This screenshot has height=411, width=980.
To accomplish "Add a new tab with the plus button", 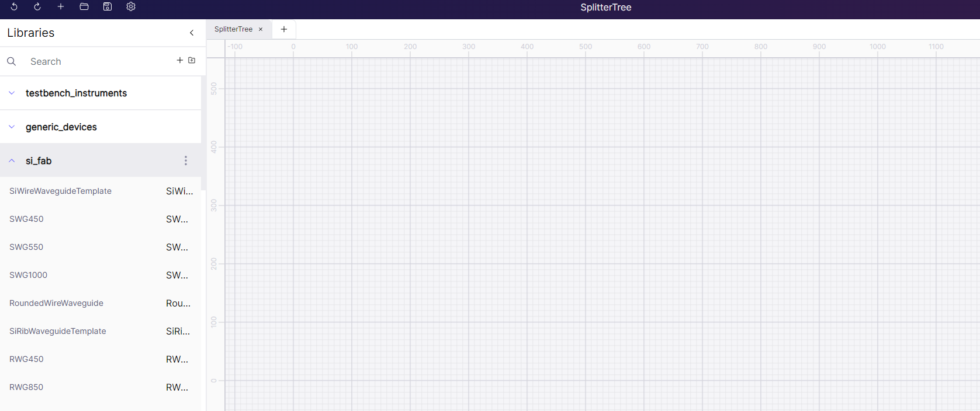I will (x=284, y=29).
